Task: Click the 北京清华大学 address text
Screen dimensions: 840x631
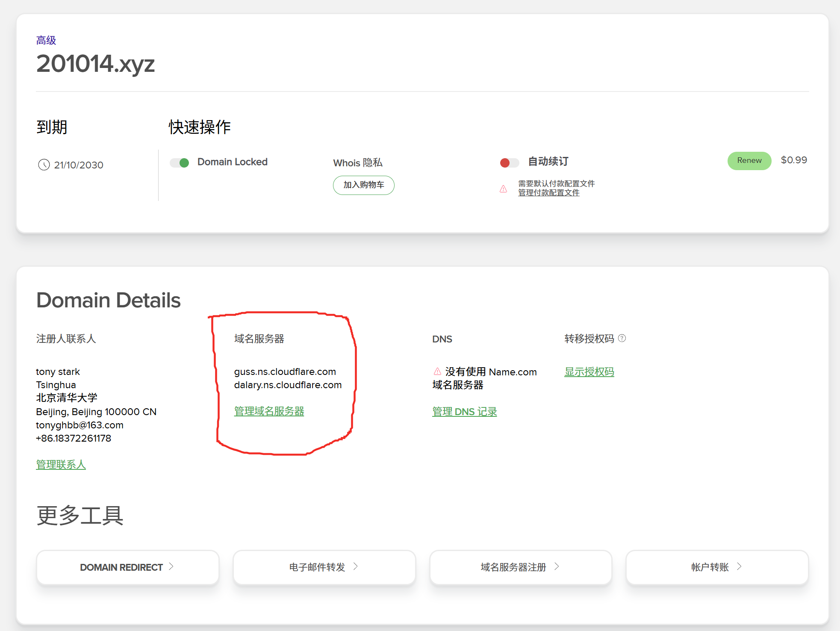Action: (67, 398)
